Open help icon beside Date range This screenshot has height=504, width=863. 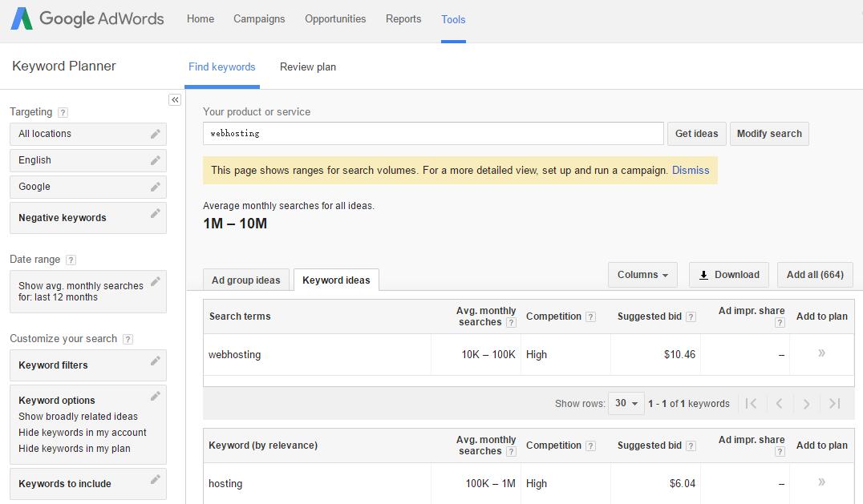(71, 260)
